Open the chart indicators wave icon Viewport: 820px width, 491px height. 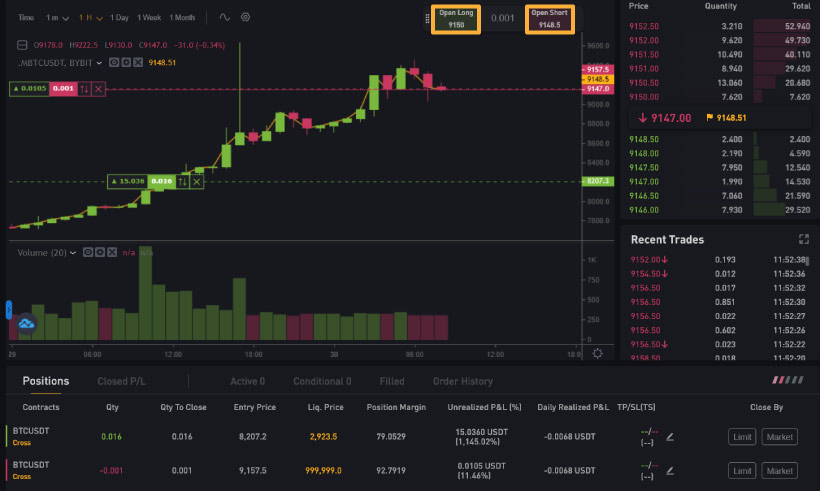[x=224, y=17]
